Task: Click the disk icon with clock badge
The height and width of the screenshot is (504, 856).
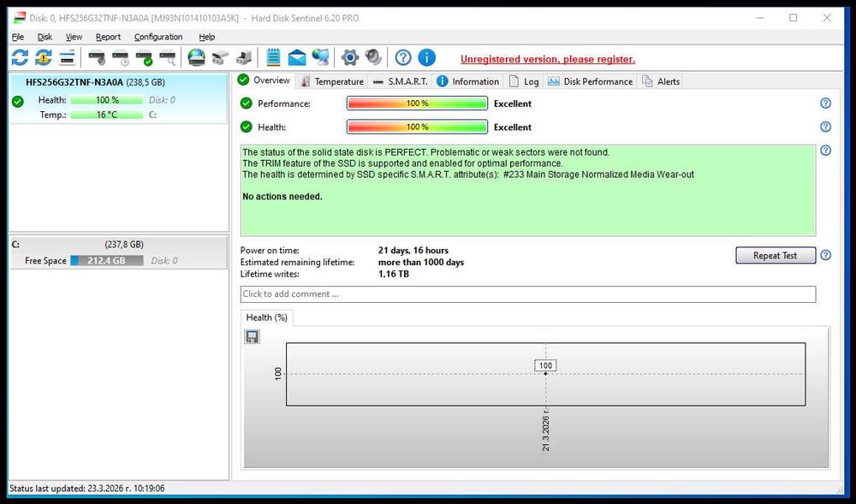Action: click(x=120, y=57)
